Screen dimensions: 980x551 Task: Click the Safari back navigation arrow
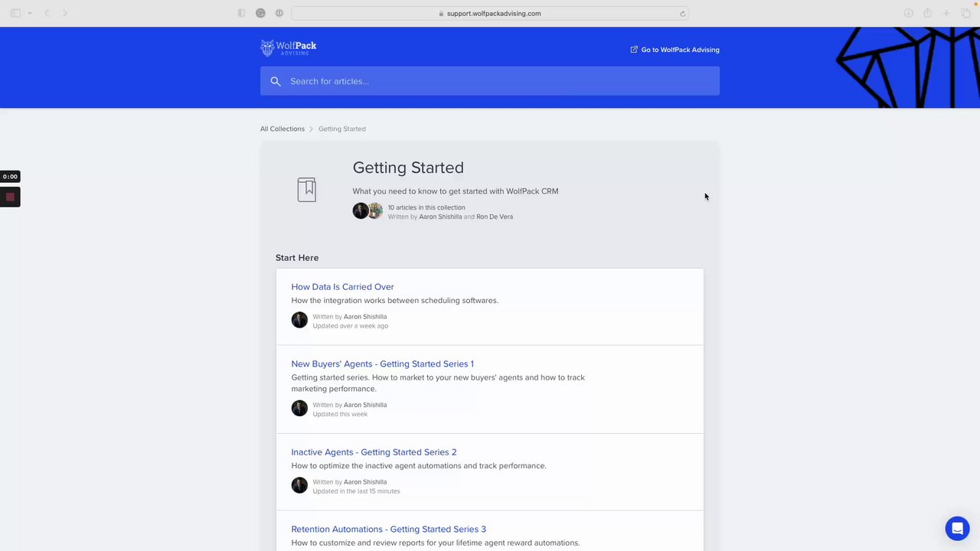[47, 13]
